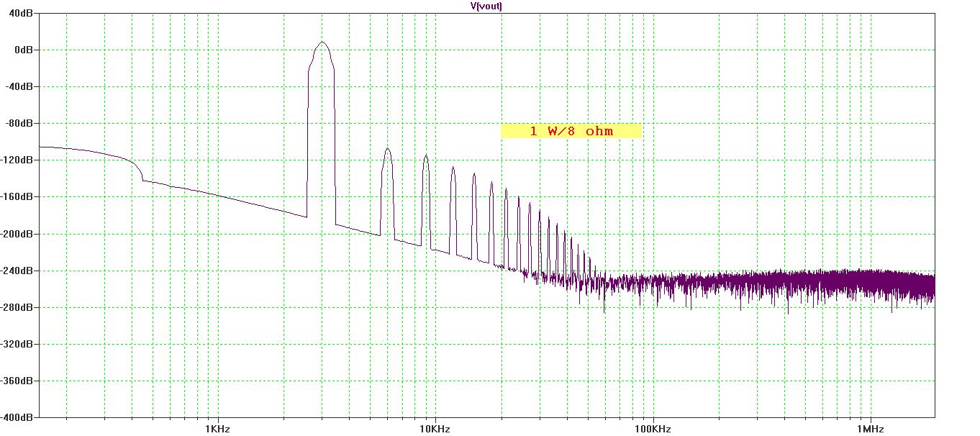Click the 1MHz frequency label
The image size is (980, 436).
coord(871,429)
